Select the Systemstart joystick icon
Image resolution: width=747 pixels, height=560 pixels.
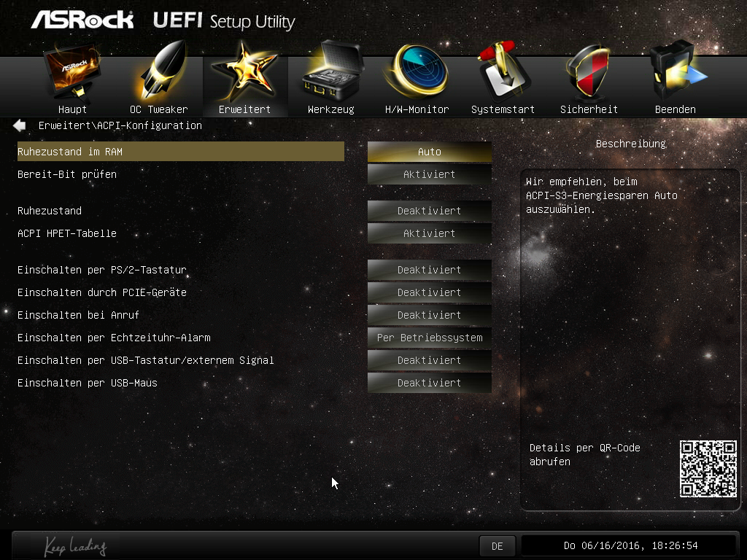[x=503, y=71]
